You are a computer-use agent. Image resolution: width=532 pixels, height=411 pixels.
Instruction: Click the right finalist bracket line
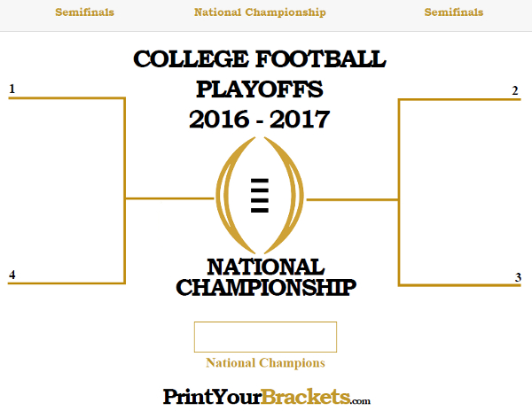tap(352, 199)
